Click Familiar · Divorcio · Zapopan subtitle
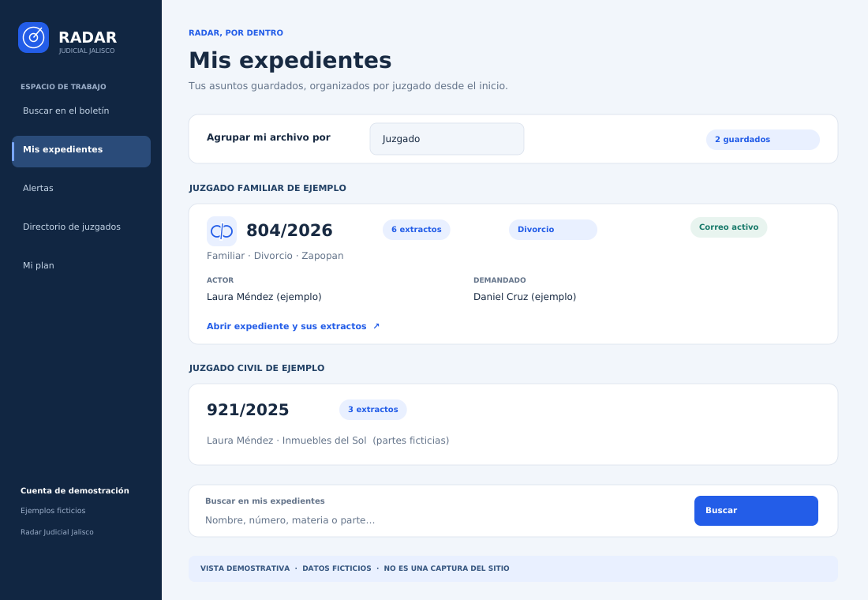The width and height of the screenshot is (868, 600). pos(275,256)
